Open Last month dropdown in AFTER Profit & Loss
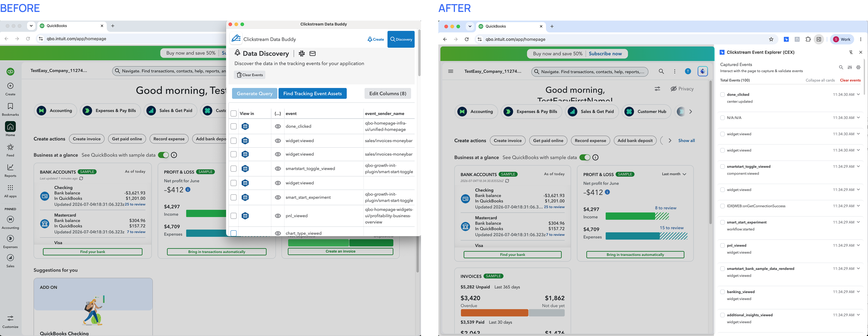Screen dimensions: 868x336 coord(674,174)
